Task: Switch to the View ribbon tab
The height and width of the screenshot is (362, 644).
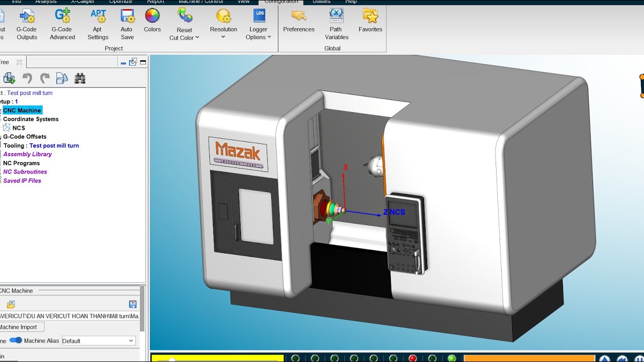Action: (x=244, y=2)
